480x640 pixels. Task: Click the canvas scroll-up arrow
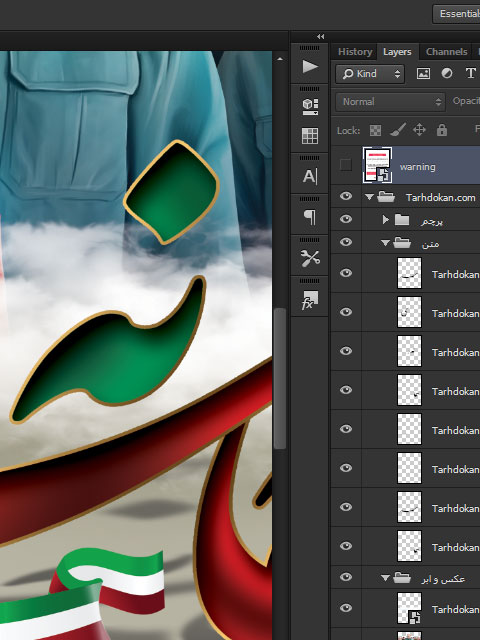[x=280, y=59]
